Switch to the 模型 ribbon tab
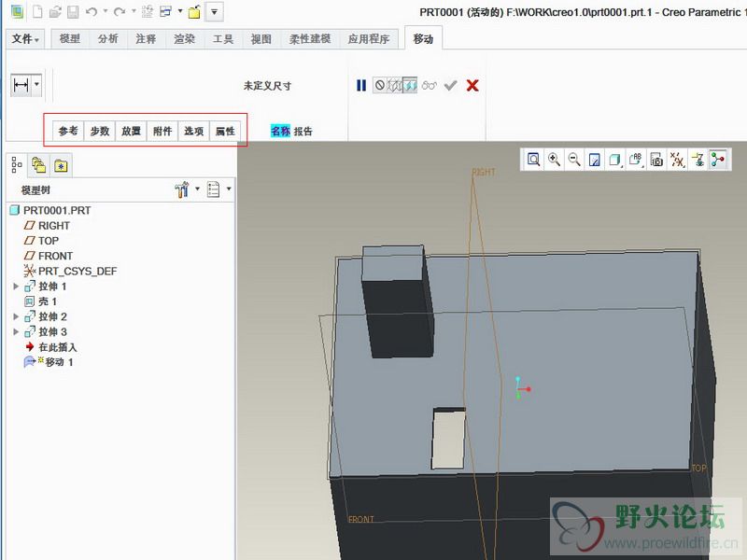Image resolution: width=747 pixels, height=560 pixels. click(69, 39)
